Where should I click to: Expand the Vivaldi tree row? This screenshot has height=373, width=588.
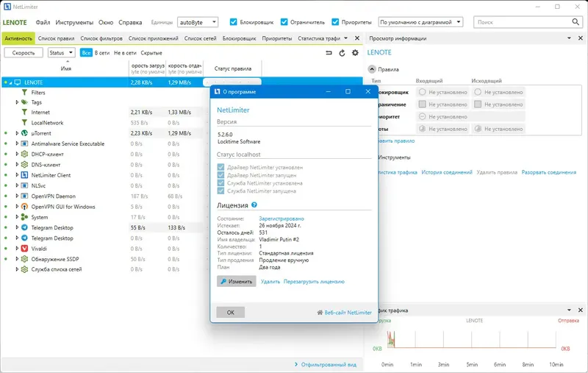coord(17,249)
